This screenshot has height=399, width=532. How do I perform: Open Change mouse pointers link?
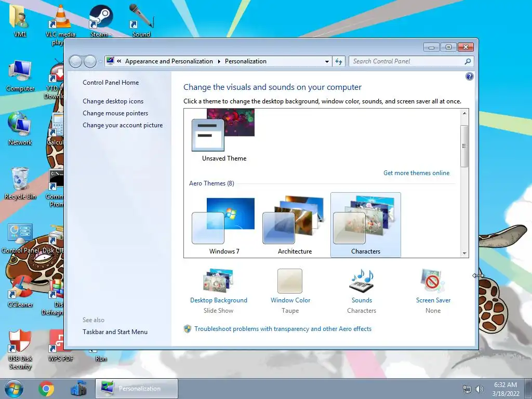115,113
